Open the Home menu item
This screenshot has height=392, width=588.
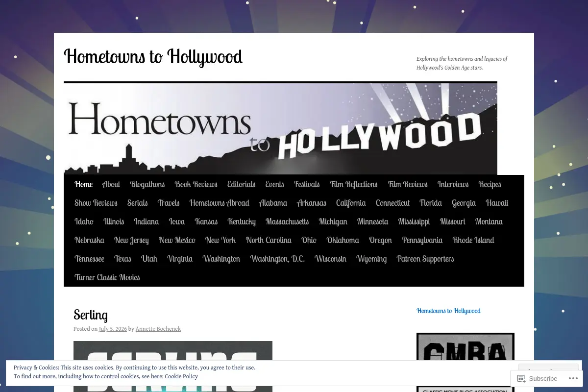coord(83,184)
